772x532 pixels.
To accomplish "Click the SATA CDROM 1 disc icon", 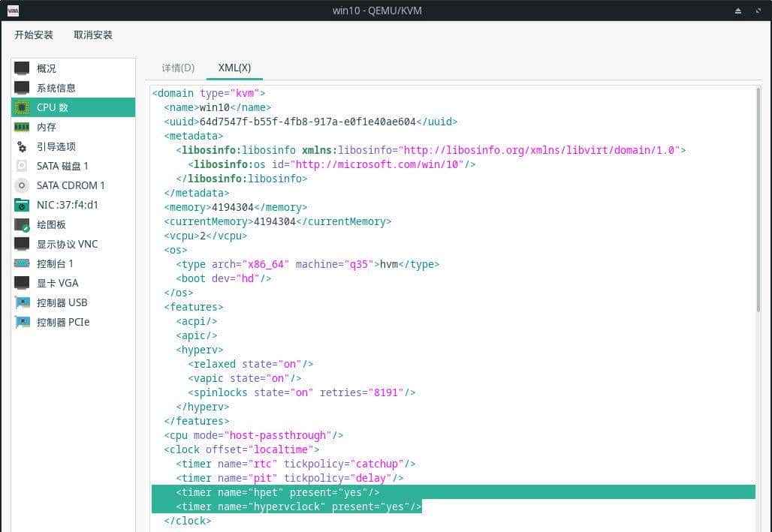I will point(22,185).
